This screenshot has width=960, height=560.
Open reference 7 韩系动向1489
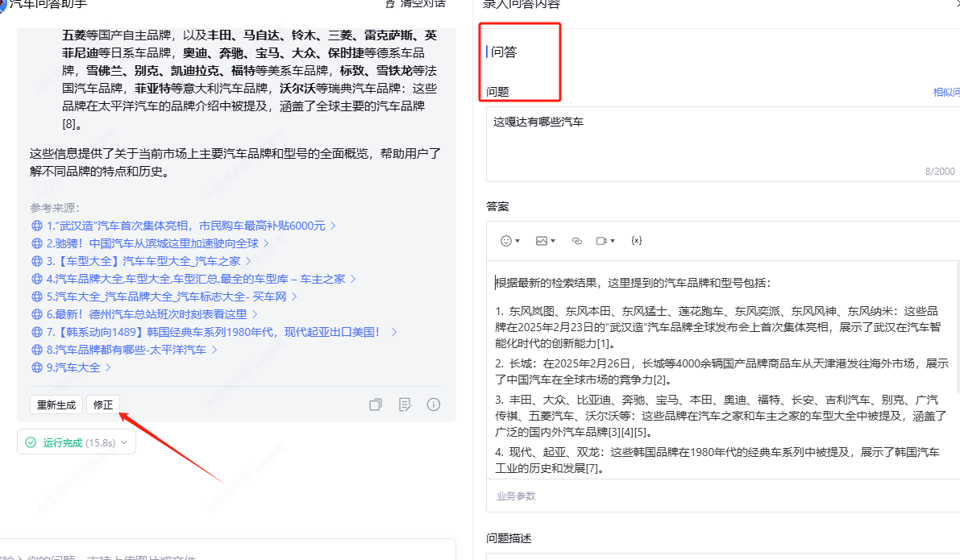point(213,332)
